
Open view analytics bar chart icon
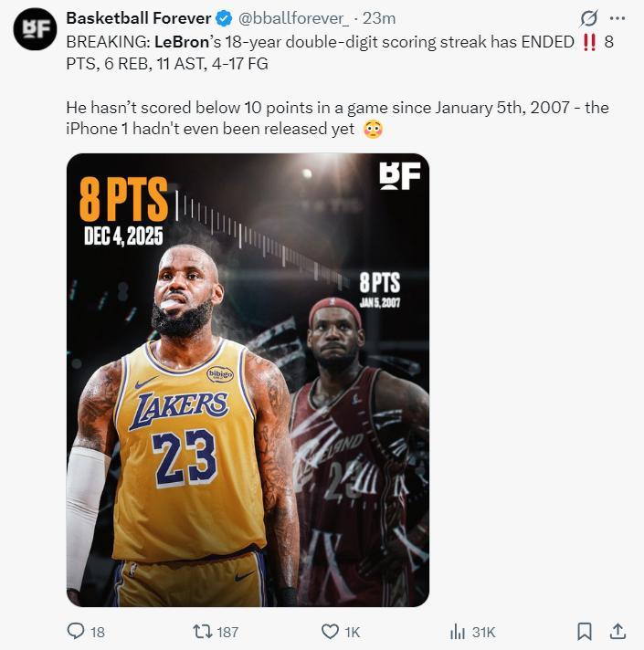[458, 631]
